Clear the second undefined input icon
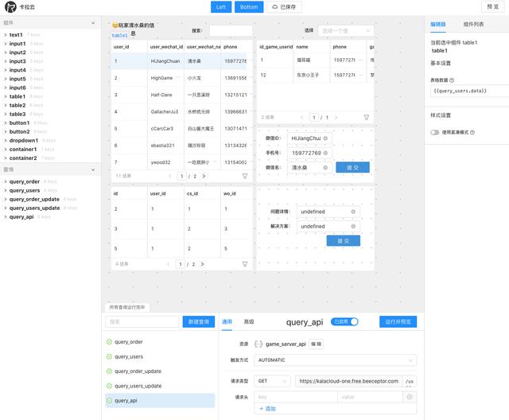The height and width of the screenshot is (420, 509). (353, 226)
